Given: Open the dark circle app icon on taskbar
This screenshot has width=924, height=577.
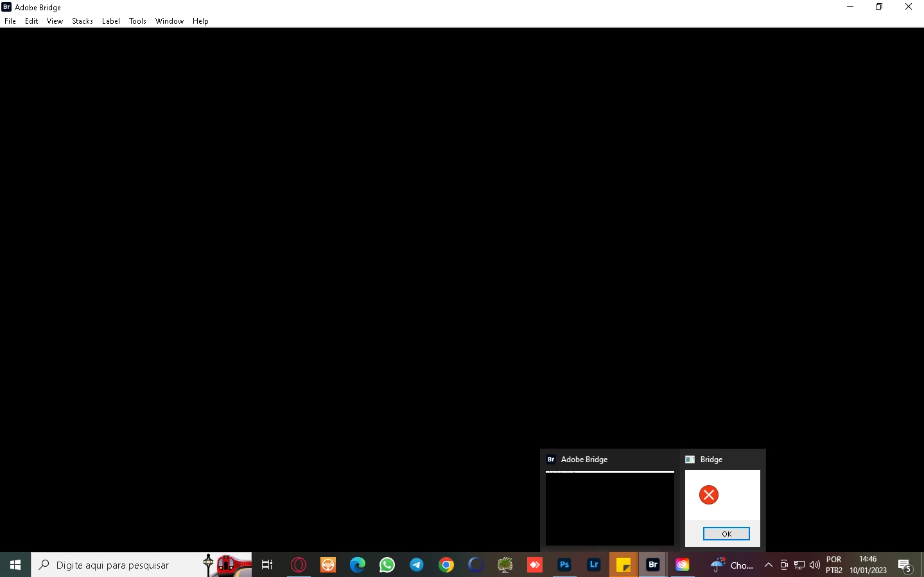Looking at the screenshot, I should click(476, 565).
